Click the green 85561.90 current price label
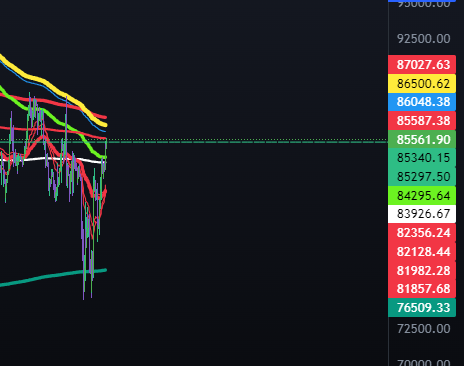Screen dimensions: 464x366 [x=422, y=139]
